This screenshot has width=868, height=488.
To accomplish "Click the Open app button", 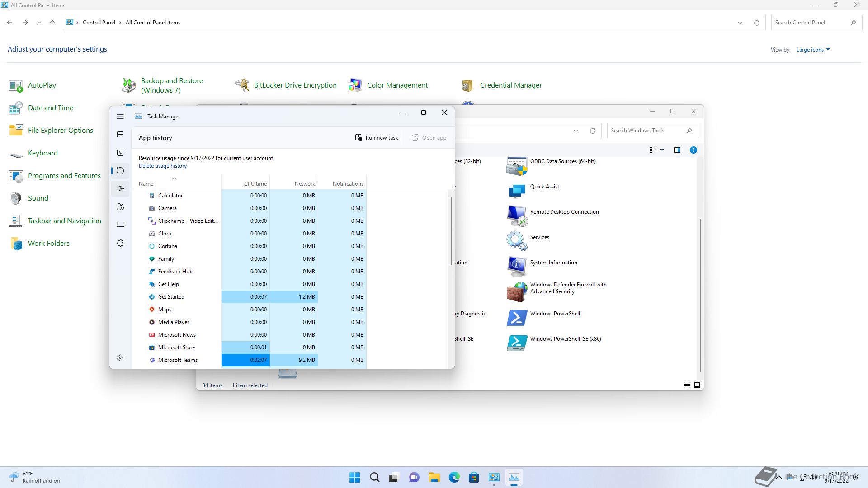I will [x=429, y=138].
